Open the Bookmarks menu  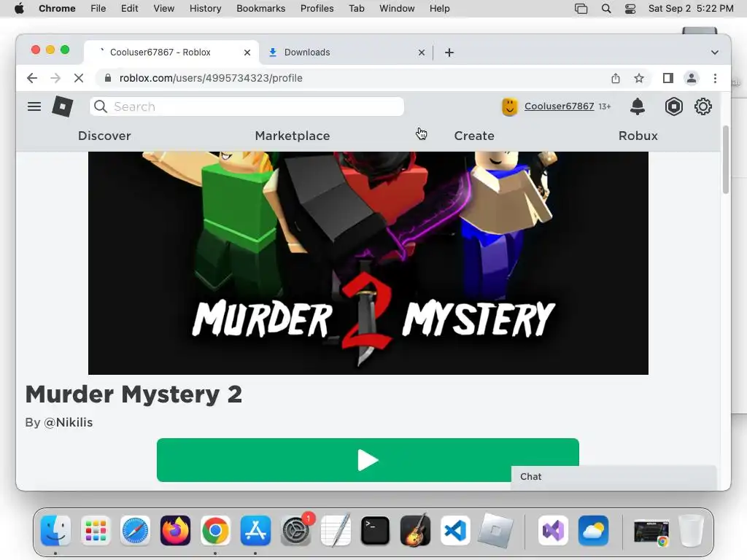[x=261, y=9]
